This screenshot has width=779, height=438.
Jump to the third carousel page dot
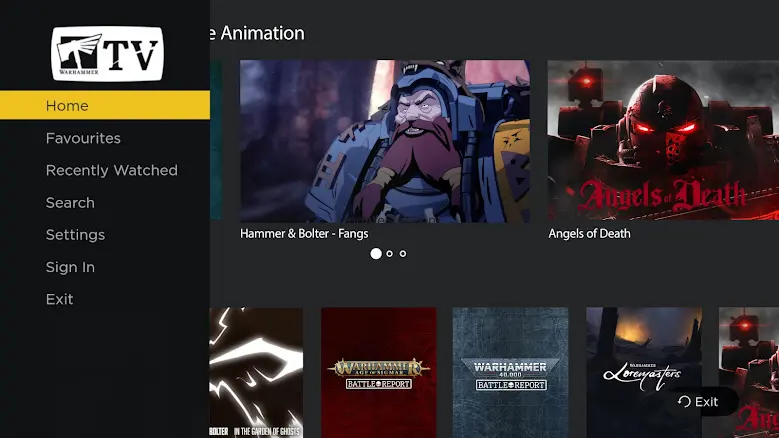click(403, 254)
